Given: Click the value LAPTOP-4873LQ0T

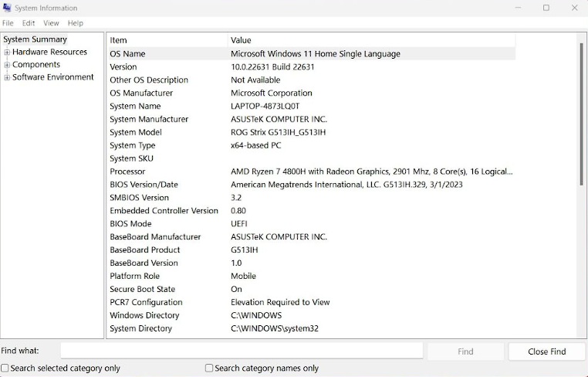Looking at the screenshot, I should tap(265, 107).
